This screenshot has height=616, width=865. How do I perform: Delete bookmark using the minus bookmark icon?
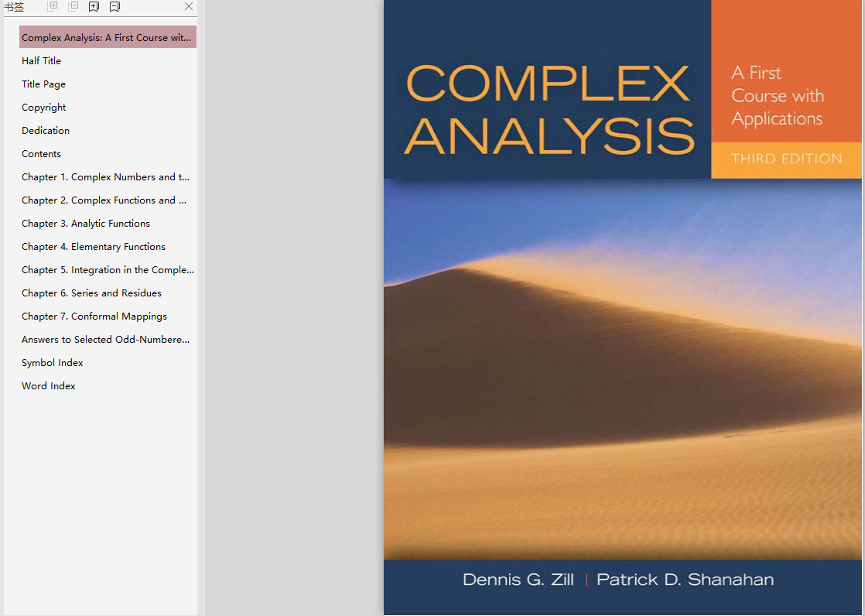click(x=115, y=7)
